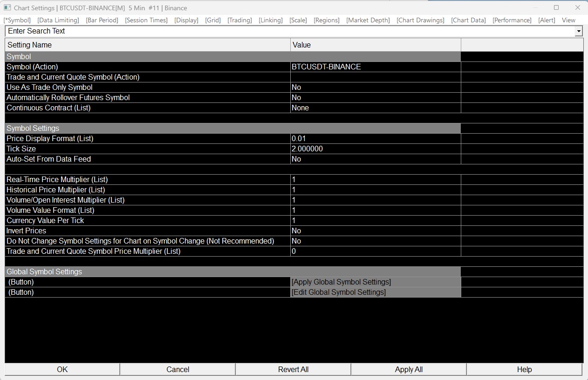
Task: Toggle Do Not Change Symbol Settings value
Action: [376, 241]
